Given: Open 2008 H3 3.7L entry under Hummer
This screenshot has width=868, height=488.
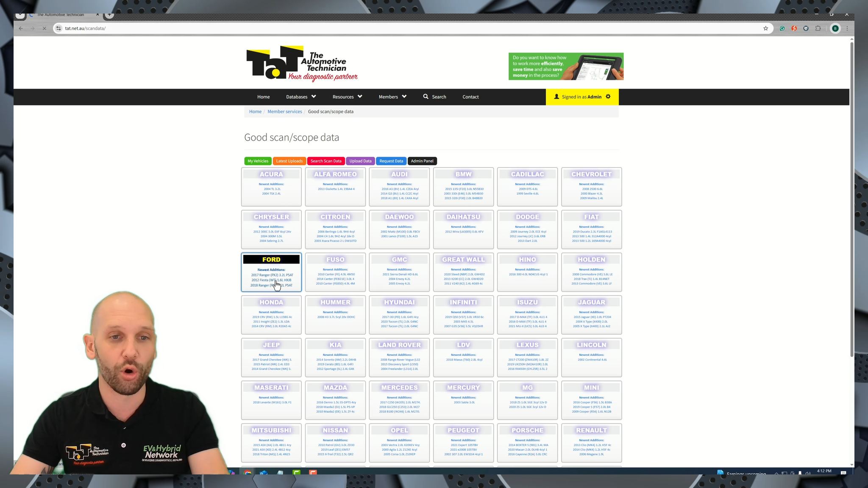Looking at the screenshot, I should tap(336, 317).
